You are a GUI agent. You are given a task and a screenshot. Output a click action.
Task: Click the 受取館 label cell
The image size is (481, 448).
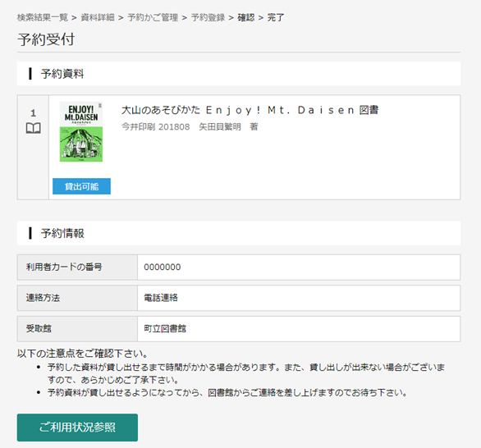77,329
